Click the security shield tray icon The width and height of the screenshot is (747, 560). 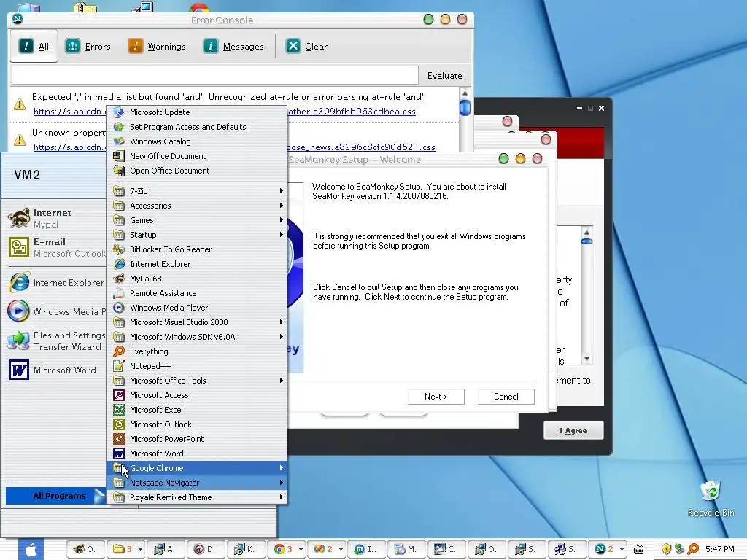coord(667,550)
